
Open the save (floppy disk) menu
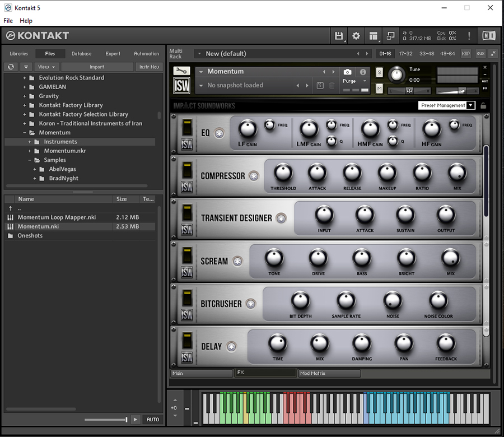338,36
